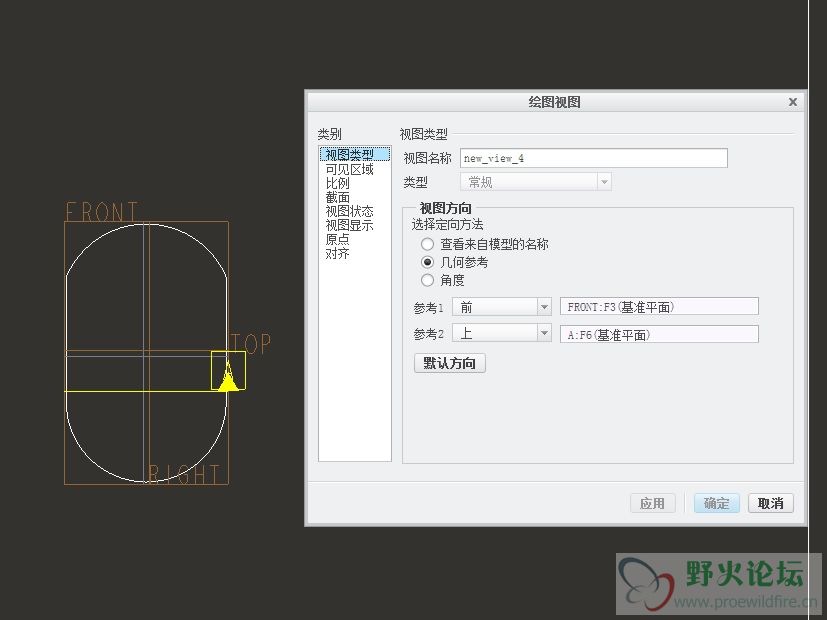Select 视图显示 category
This screenshot has height=620, width=827.
[x=349, y=225]
